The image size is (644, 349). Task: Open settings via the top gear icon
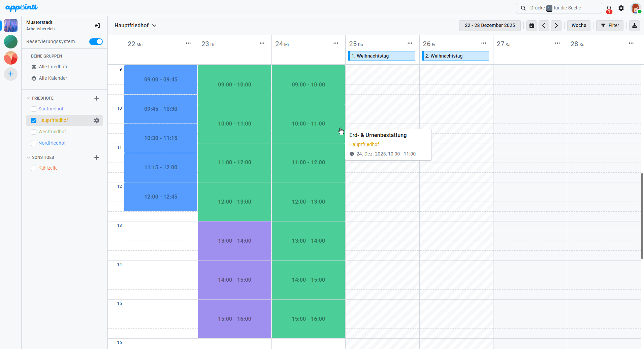pyautogui.click(x=621, y=8)
